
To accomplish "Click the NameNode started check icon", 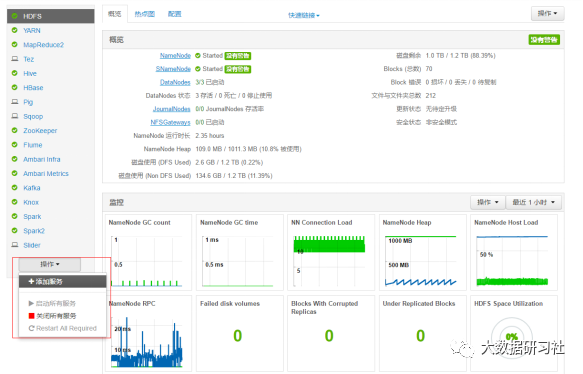I will coord(198,56).
